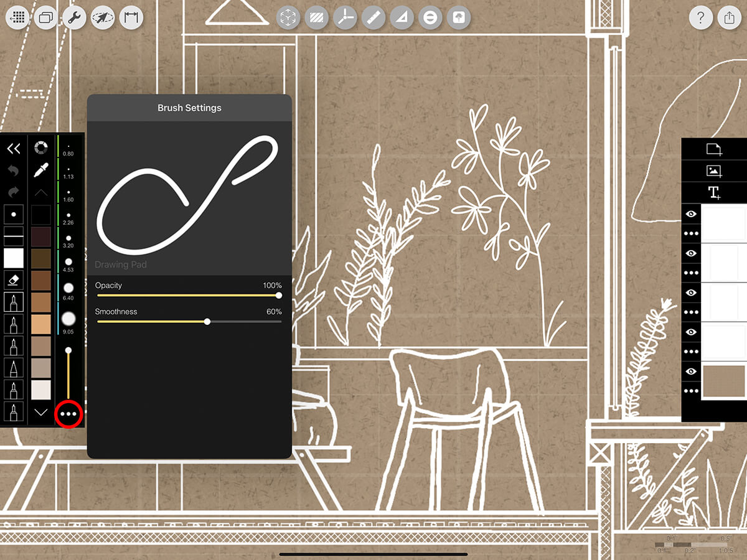Open options for the top layer
The image size is (747, 560).
pos(691,234)
